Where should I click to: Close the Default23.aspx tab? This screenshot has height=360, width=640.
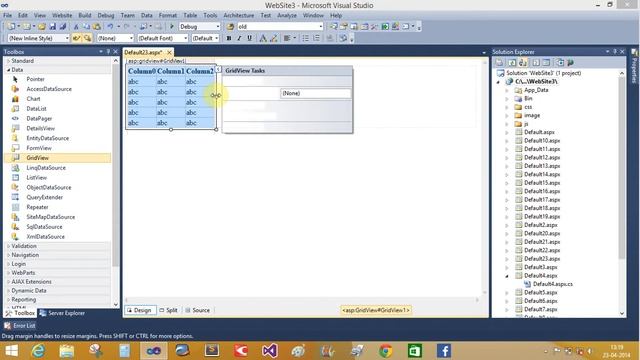pos(169,52)
